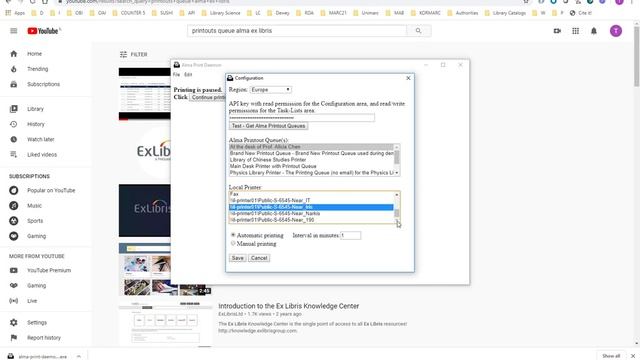Screen dimensions: 640x360
Task: Open Introduction to the Ex Libris Knowledge Center
Action: 289,306
